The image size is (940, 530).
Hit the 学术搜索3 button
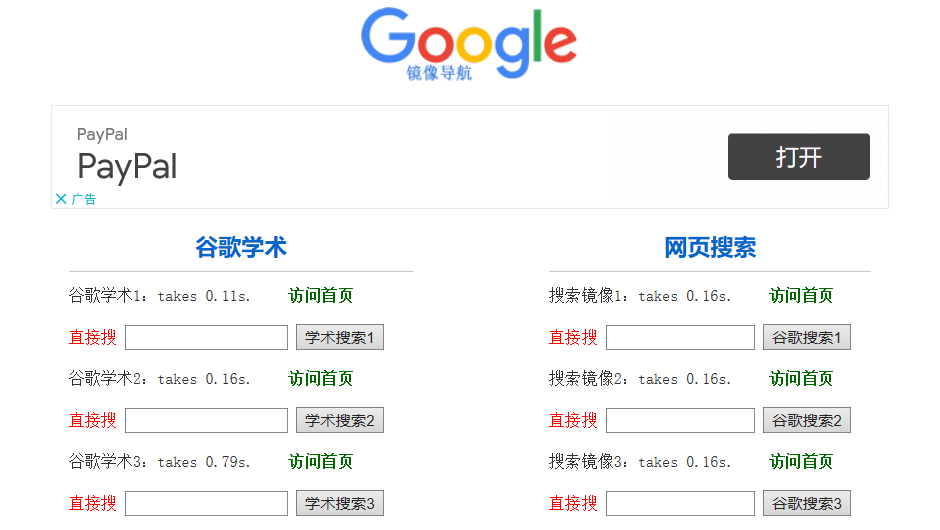pyautogui.click(x=339, y=504)
